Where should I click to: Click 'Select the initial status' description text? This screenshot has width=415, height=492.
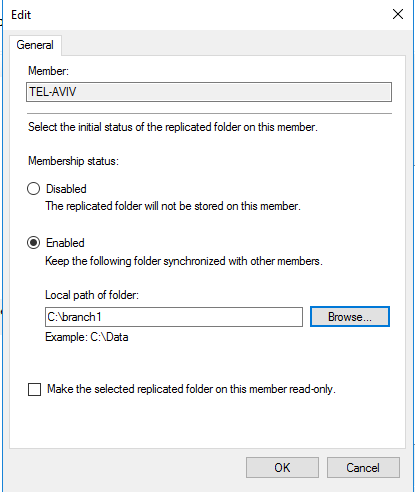tap(173, 127)
